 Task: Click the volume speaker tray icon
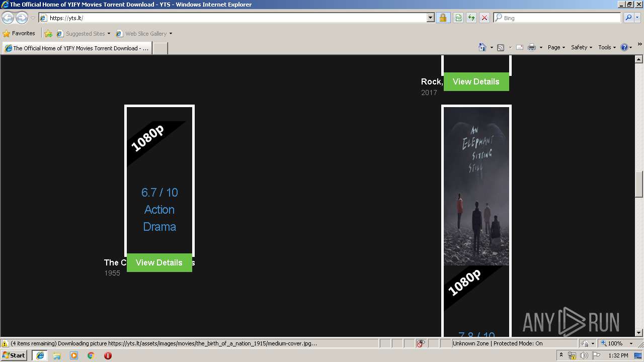pos(584,355)
